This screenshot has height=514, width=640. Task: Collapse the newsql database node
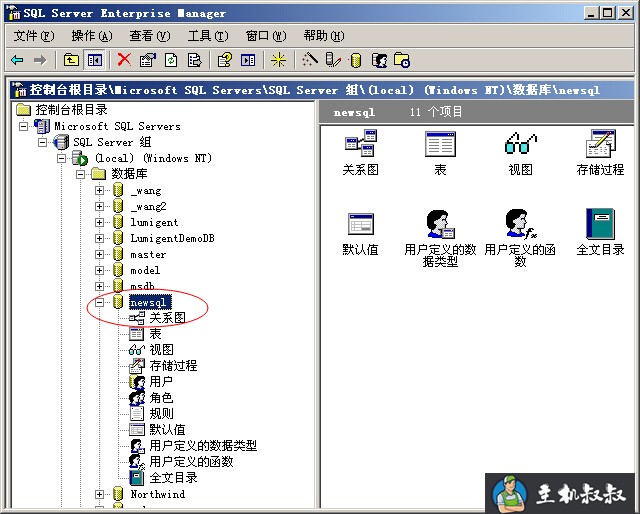pyautogui.click(x=99, y=302)
